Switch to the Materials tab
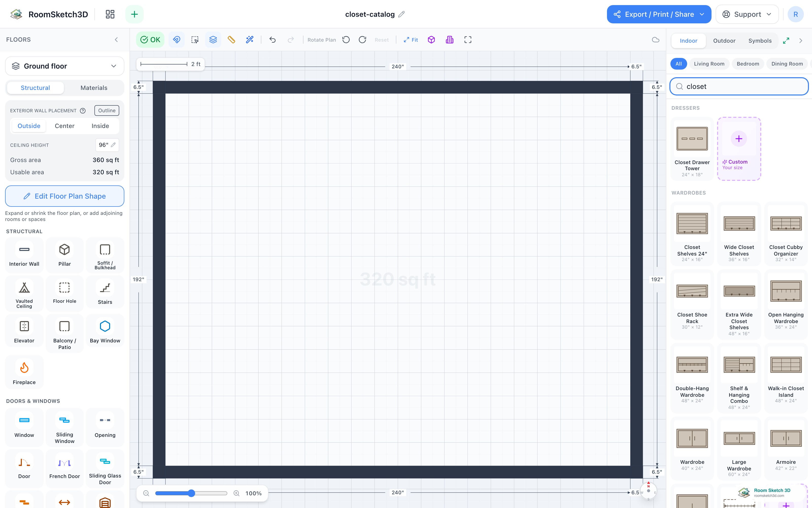The height and width of the screenshot is (508, 812). pos(94,88)
